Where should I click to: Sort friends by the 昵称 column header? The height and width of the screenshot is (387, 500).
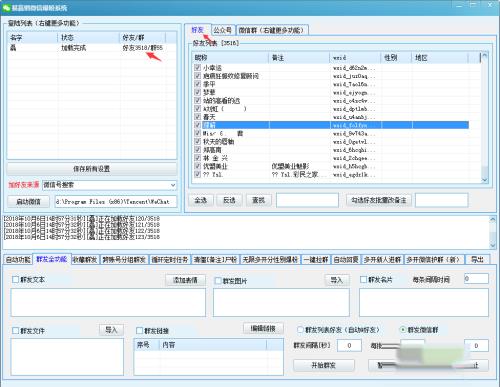point(230,58)
